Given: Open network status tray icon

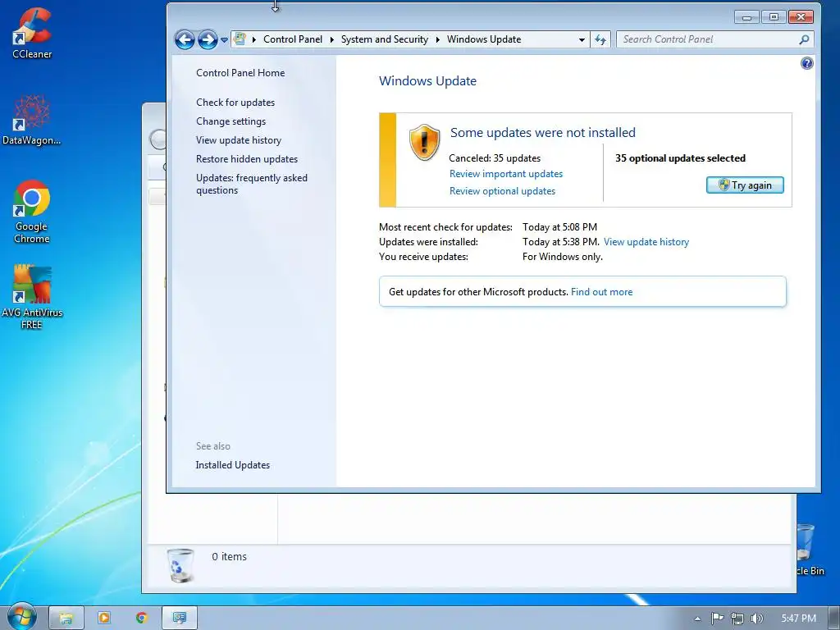Looking at the screenshot, I should (x=737, y=619).
